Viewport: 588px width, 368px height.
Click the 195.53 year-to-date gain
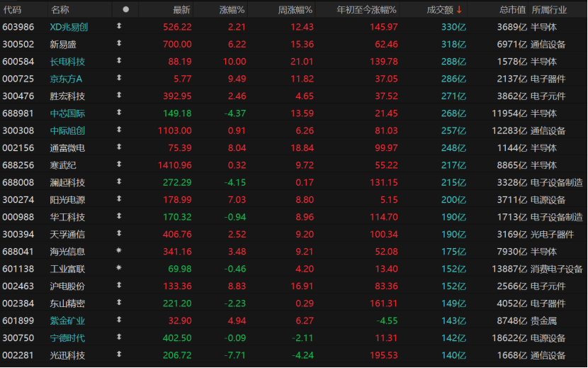(x=384, y=355)
